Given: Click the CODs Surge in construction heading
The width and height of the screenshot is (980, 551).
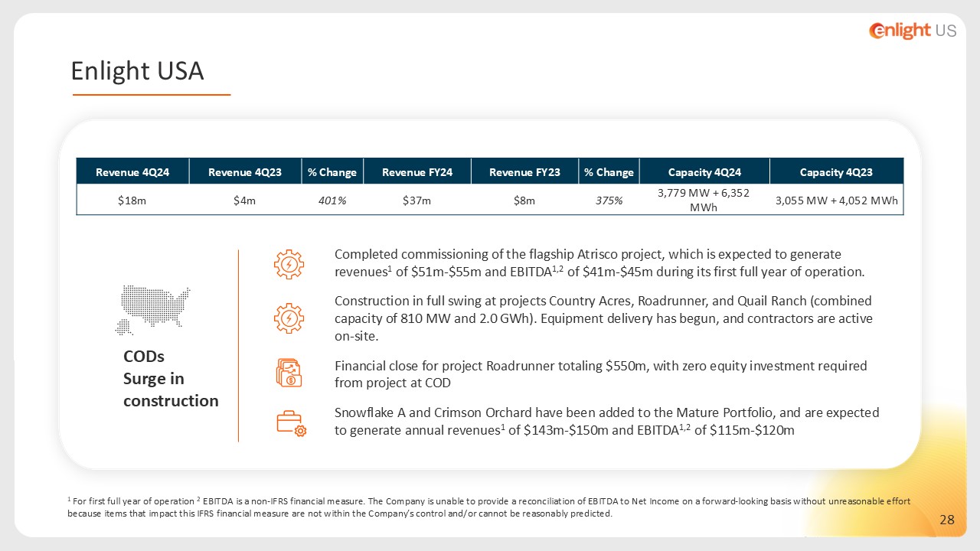Looking at the screenshot, I should pyautogui.click(x=171, y=379).
